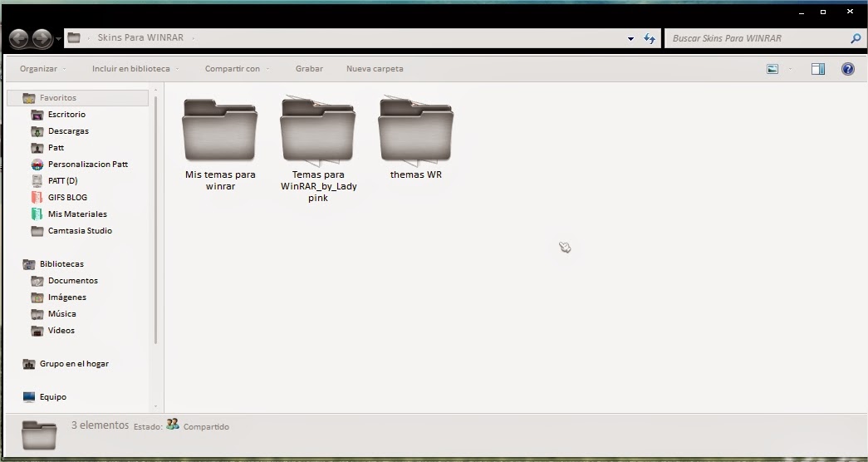Select Skins Para WINRAR breadcrumb
The height and width of the screenshot is (462, 868).
[140, 37]
